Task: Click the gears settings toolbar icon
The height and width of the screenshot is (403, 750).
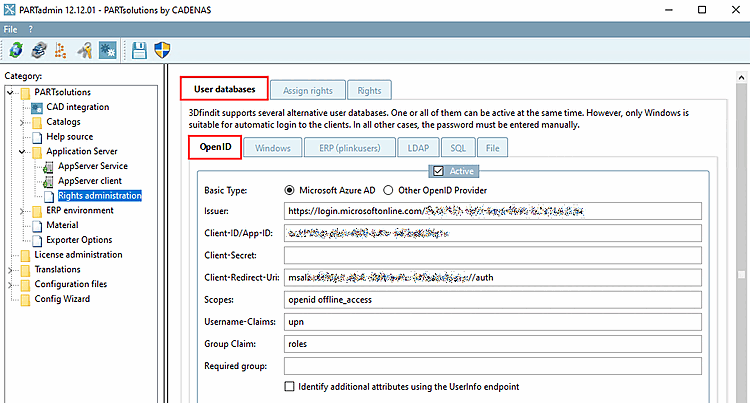Action: pyautogui.click(x=108, y=50)
